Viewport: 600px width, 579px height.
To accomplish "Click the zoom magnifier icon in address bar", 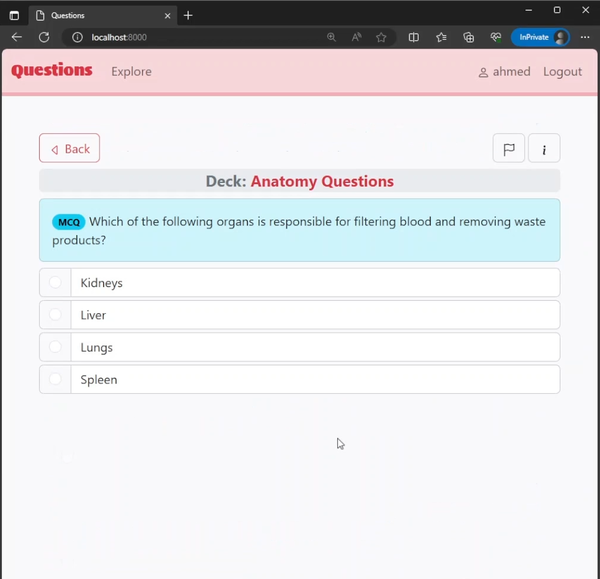I will click(x=331, y=37).
